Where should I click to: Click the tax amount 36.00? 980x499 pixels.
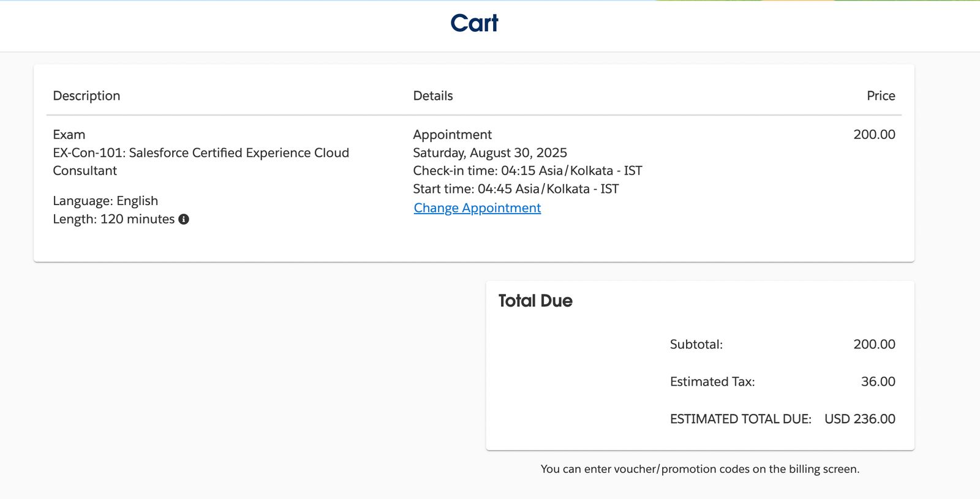[878, 382]
